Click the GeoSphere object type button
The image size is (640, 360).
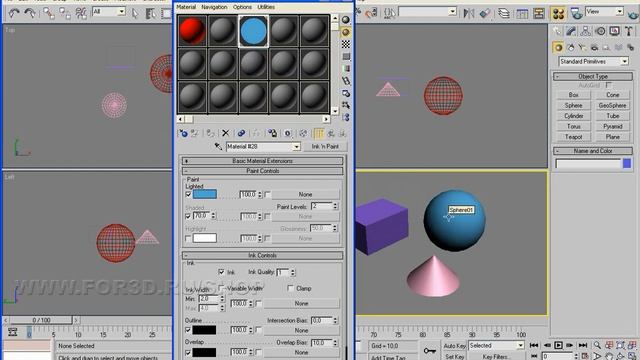point(612,105)
